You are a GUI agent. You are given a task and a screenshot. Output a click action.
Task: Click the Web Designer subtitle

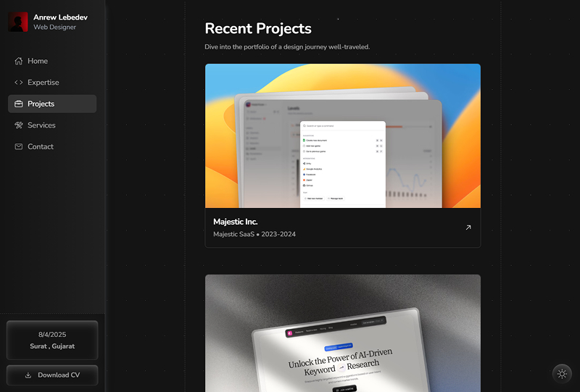[x=55, y=27]
